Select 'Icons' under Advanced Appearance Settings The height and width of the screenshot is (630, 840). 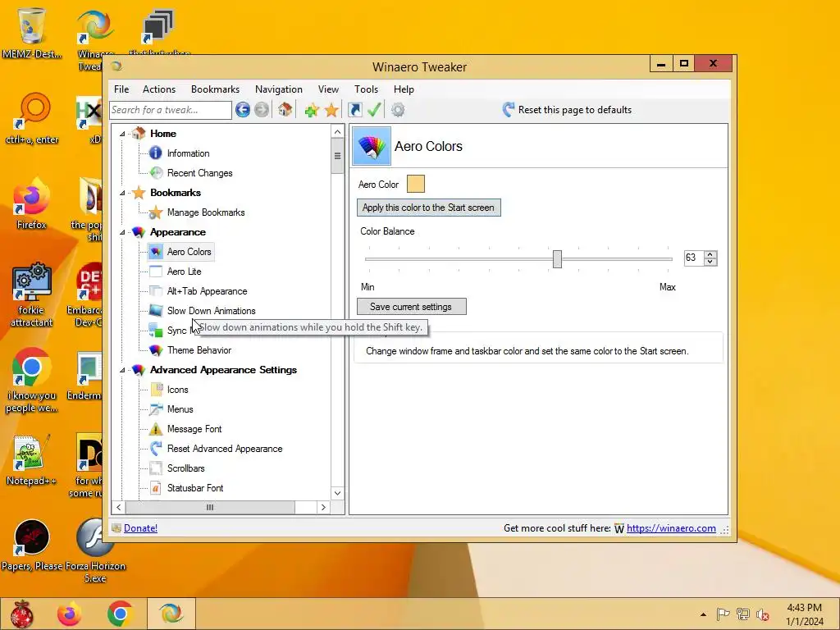177,390
